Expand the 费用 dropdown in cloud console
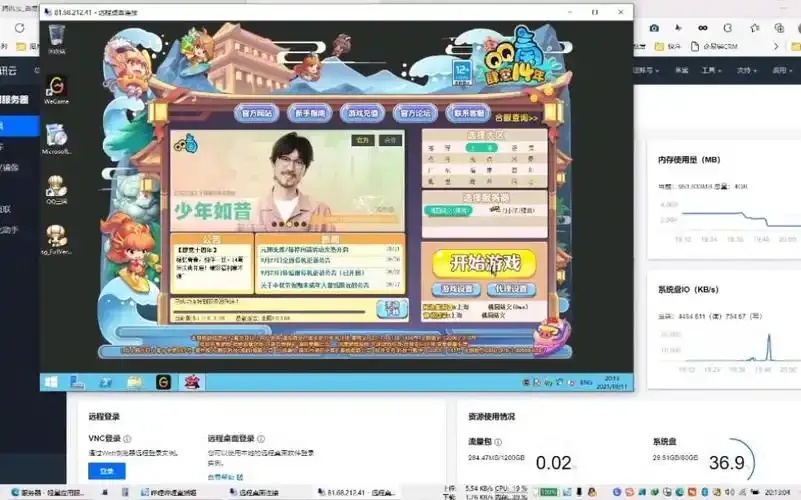Image resolution: width=801 pixels, height=500 pixels. [x=782, y=70]
